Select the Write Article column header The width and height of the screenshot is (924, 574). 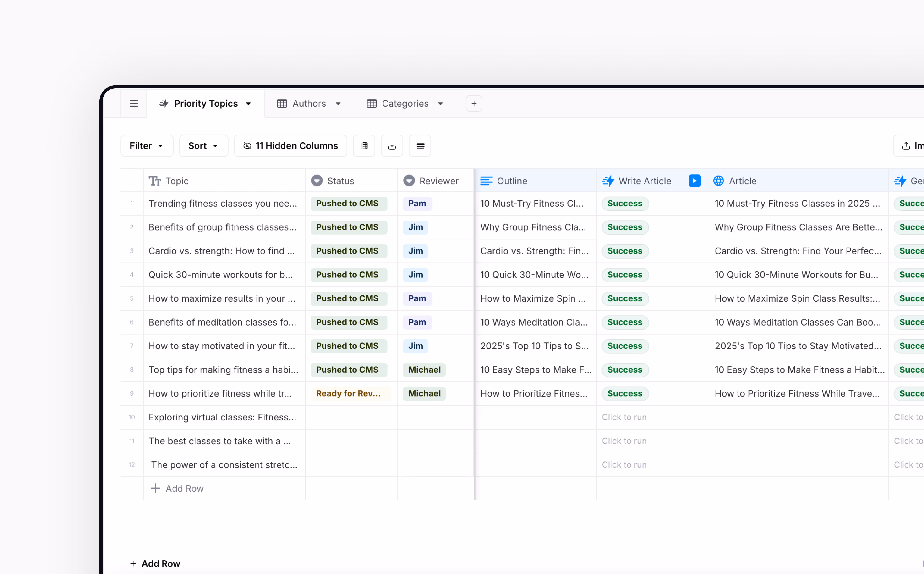[x=651, y=181]
